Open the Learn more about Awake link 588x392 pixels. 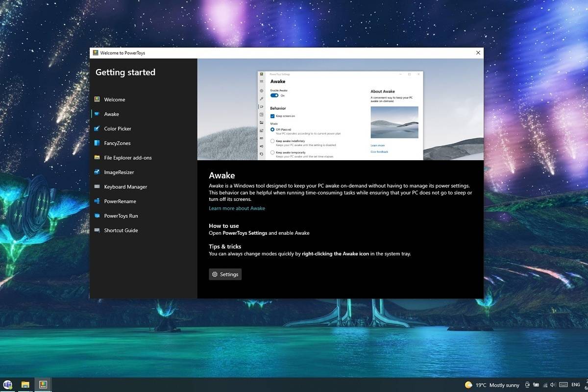(x=237, y=208)
